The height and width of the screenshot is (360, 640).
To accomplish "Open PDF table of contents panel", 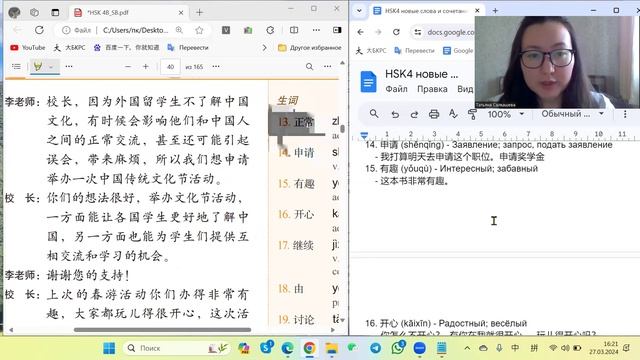I will 16,67.
